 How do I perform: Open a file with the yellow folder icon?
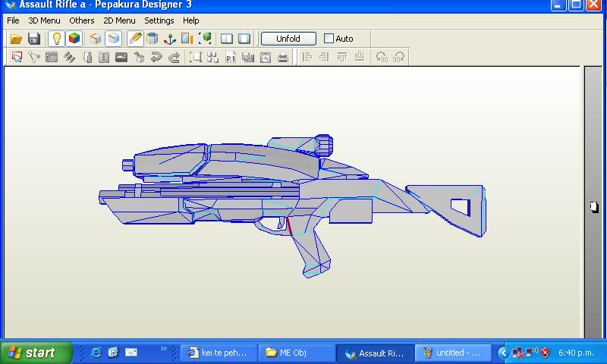point(16,39)
